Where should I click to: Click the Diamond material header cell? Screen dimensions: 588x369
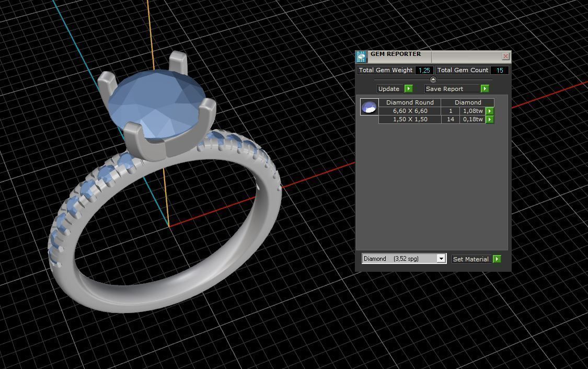point(468,102)
